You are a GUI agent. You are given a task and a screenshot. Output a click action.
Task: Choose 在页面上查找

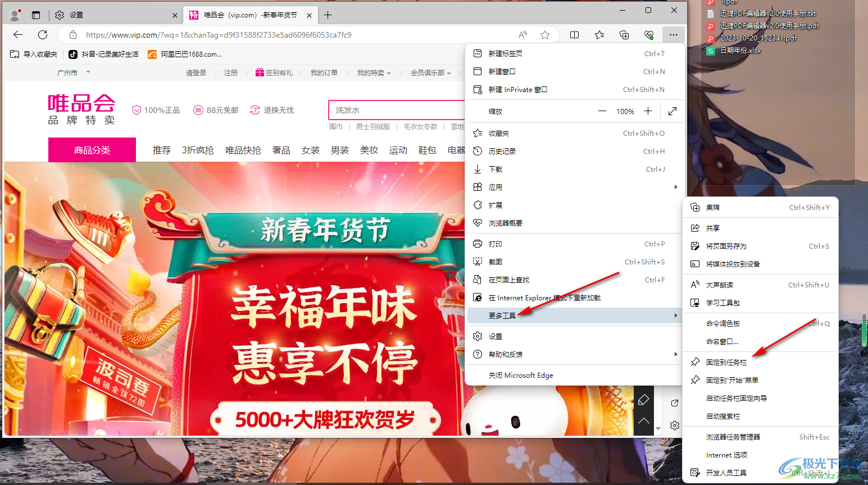[575, 280]
